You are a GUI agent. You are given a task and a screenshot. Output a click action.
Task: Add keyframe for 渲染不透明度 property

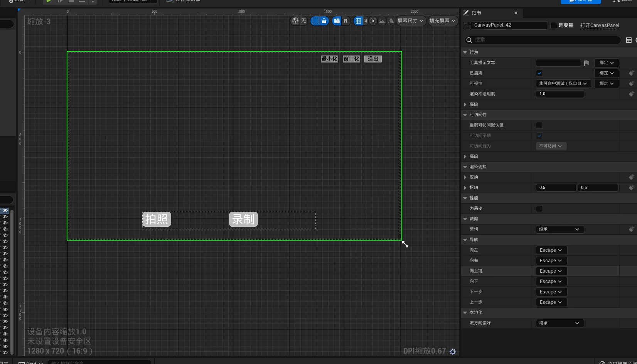click(x=631, y=94)
